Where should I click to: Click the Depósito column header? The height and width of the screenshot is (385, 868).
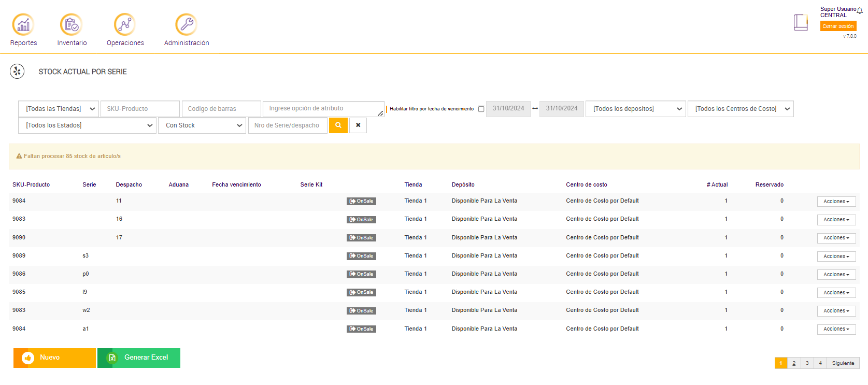(x=463, y=184)
